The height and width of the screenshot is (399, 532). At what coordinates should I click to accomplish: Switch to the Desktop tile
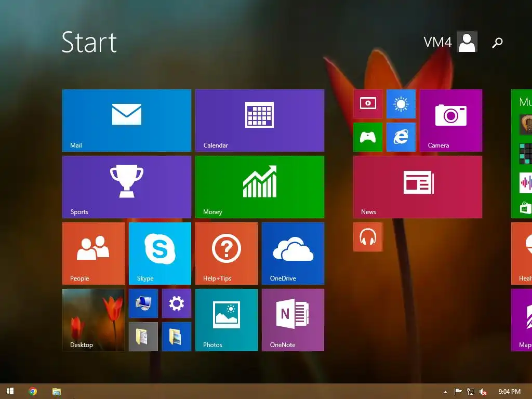94,320
